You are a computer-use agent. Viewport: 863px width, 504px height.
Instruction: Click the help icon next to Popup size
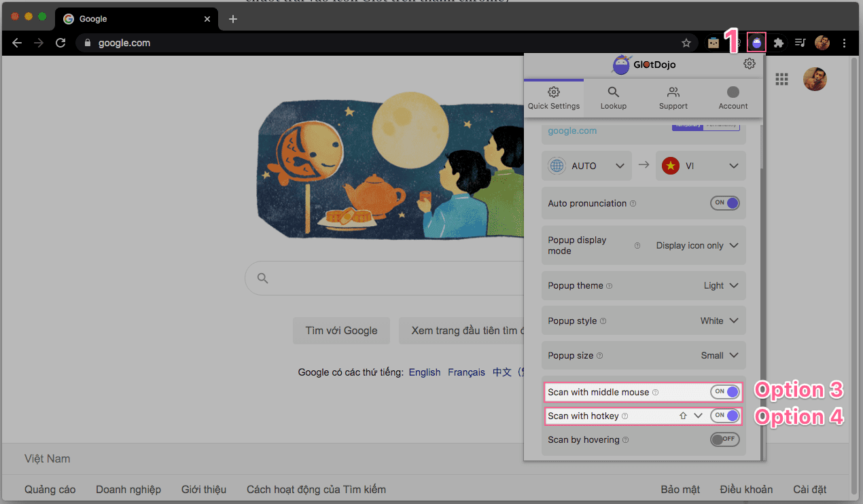[599, 355]
